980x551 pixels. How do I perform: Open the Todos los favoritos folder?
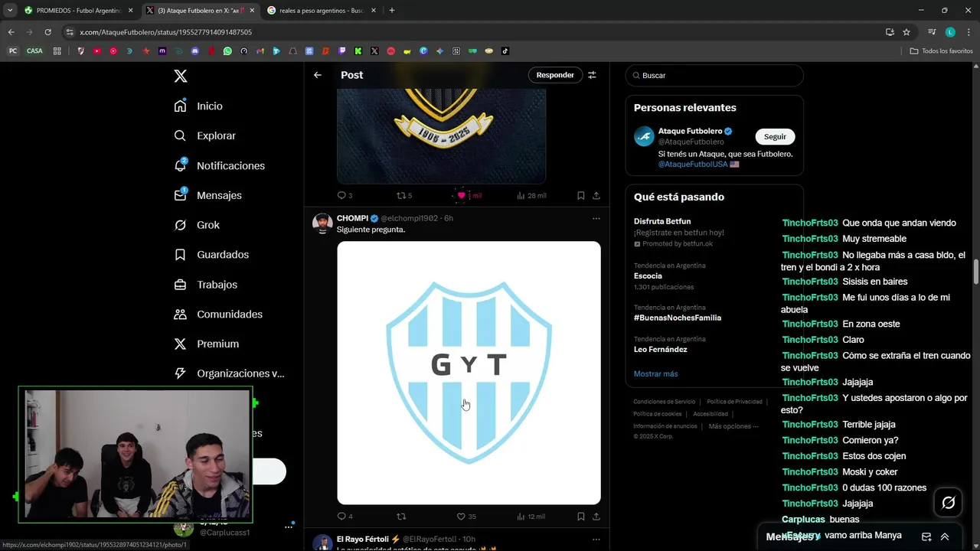coord(942,51)
